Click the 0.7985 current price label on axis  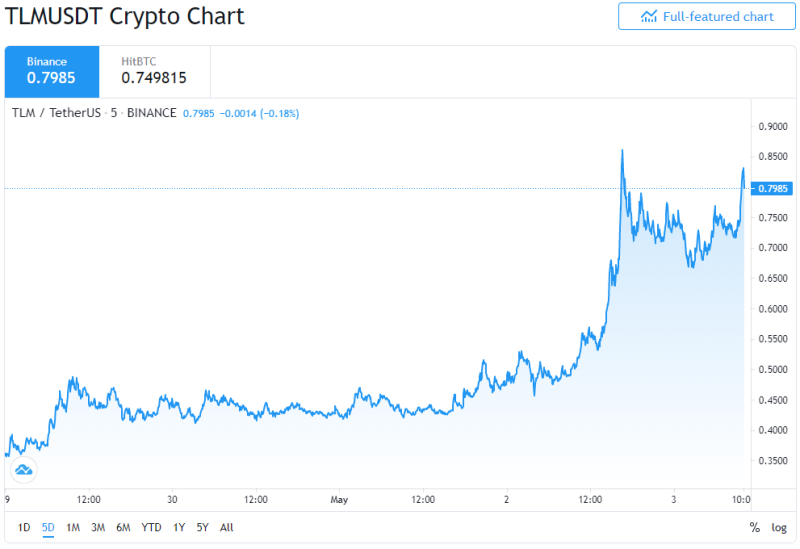[x=773, y=189]
